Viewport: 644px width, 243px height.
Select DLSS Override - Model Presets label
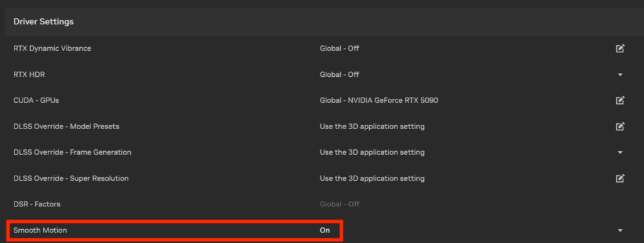pos(66,127)
